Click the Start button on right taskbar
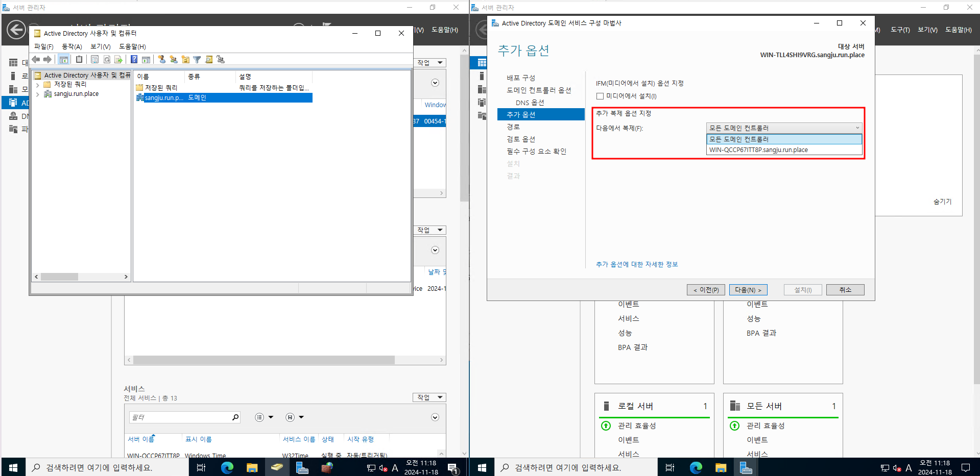This screenshot has height=476, width=980. [482, 467]
